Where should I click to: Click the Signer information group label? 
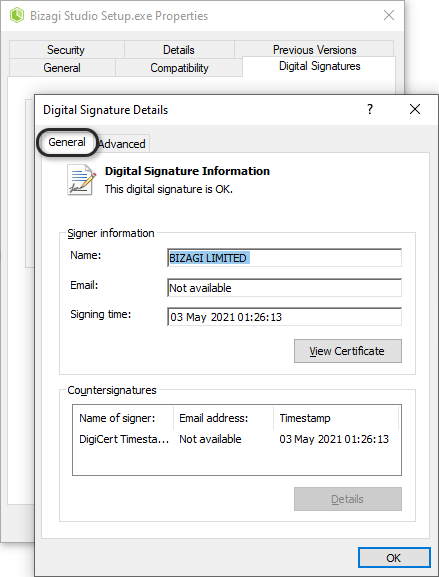[111, 233]
